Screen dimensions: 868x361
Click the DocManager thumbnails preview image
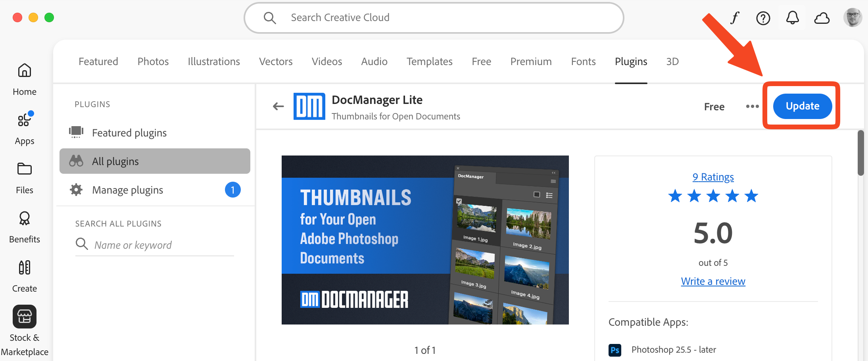click(x=425, y=240)
